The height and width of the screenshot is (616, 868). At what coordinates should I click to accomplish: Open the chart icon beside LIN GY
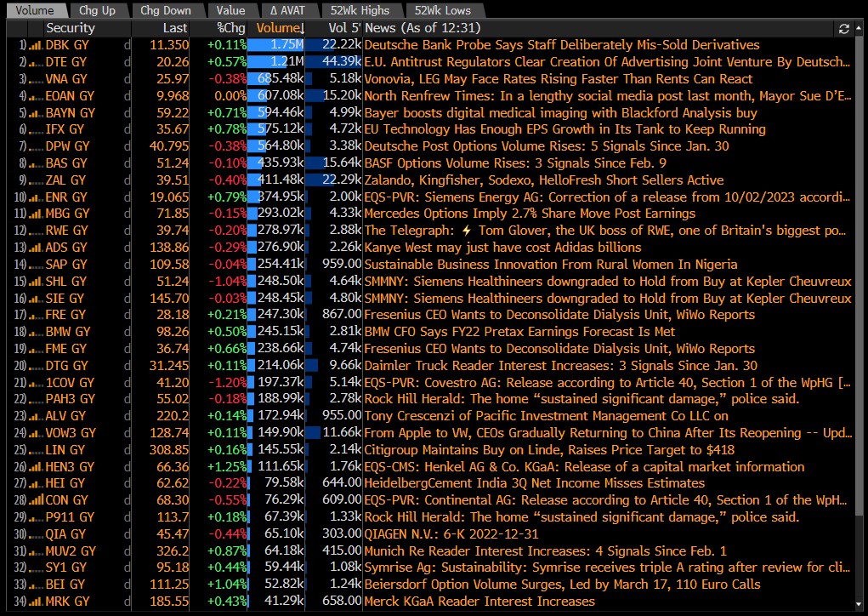click(36, 450)
